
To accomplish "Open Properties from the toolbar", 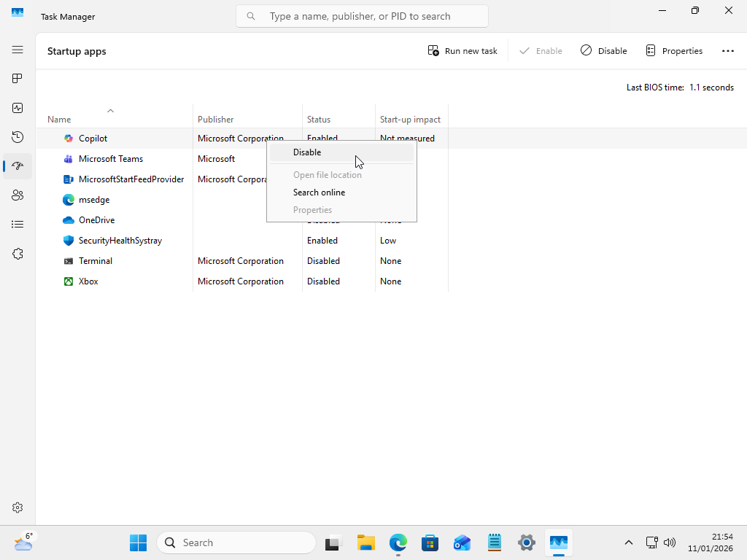I will 673,51.
